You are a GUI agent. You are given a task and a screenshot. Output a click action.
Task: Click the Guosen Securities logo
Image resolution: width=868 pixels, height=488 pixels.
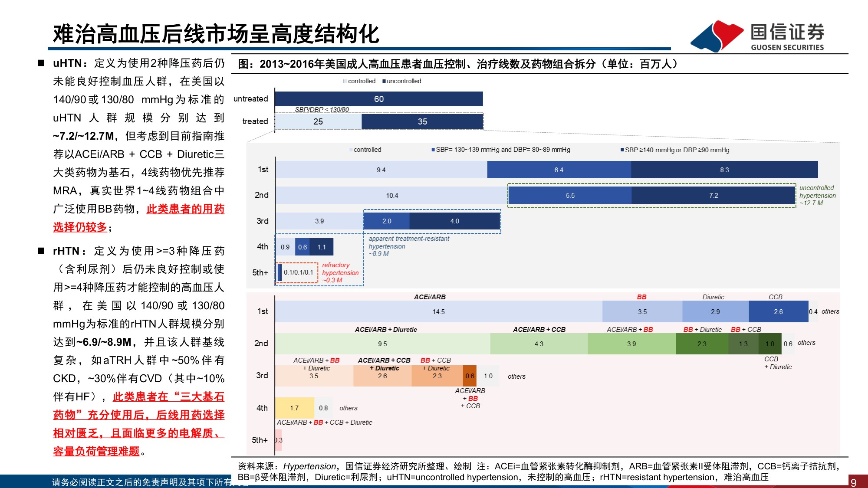click(757, 36)
